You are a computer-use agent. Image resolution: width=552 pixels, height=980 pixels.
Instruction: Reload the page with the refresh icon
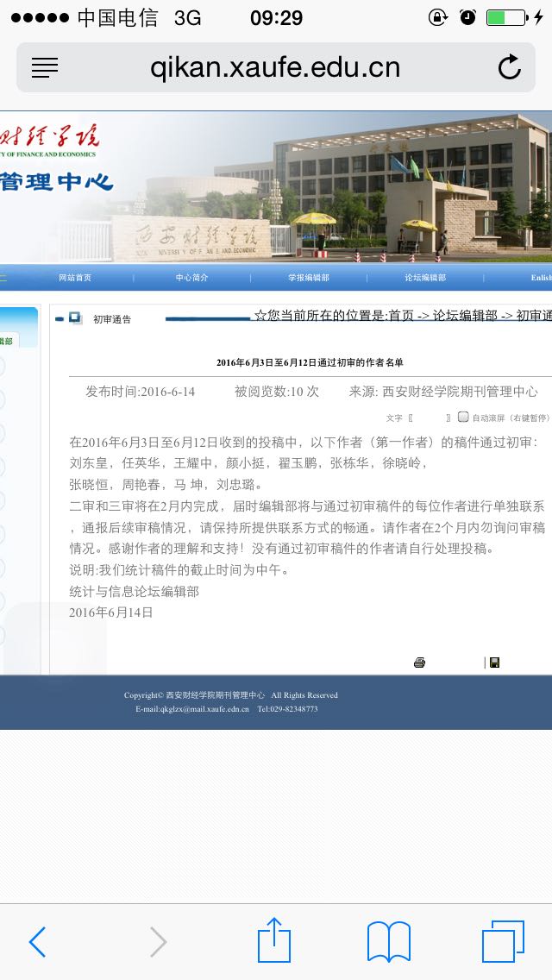pyautogui.click(x=510, y=67)
